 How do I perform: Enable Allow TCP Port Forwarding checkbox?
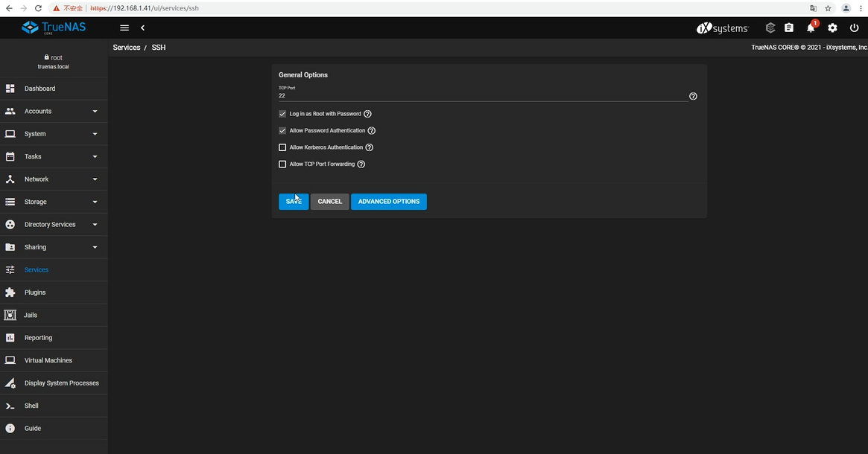[282, 164]
